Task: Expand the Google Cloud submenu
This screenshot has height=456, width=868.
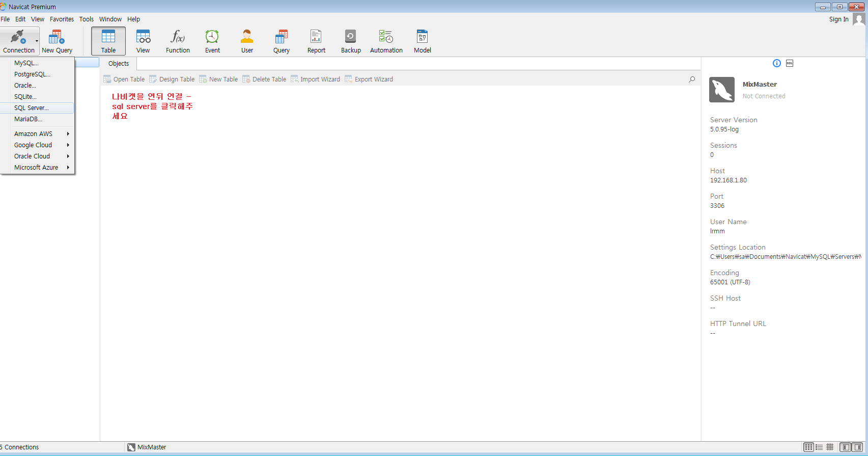Action: tap(37, 145)
